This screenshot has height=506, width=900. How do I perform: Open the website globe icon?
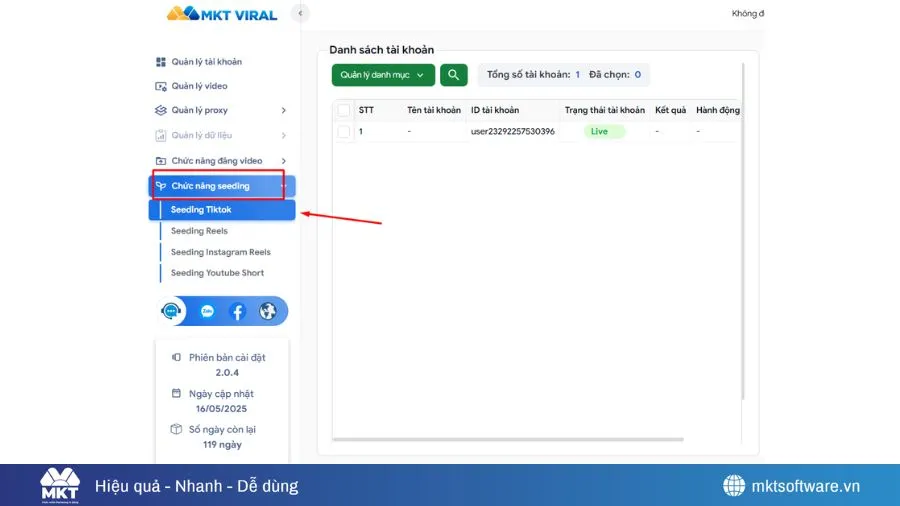[267, 311]
